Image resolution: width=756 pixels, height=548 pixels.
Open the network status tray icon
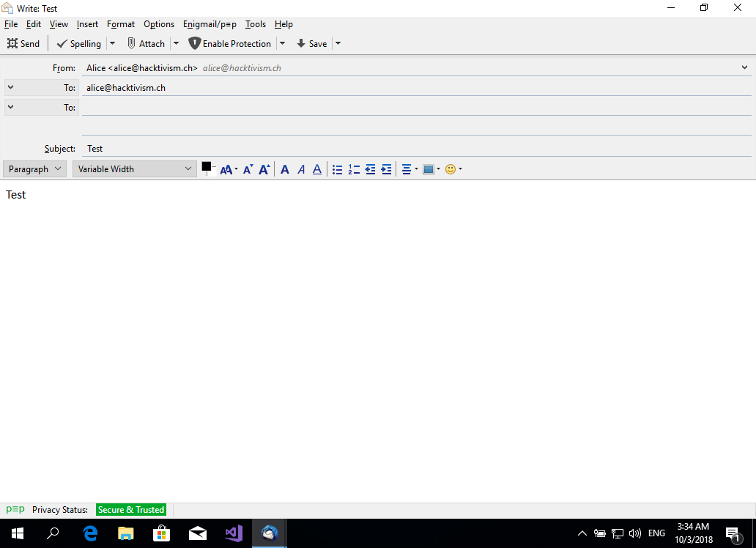[x=617, y=533]
